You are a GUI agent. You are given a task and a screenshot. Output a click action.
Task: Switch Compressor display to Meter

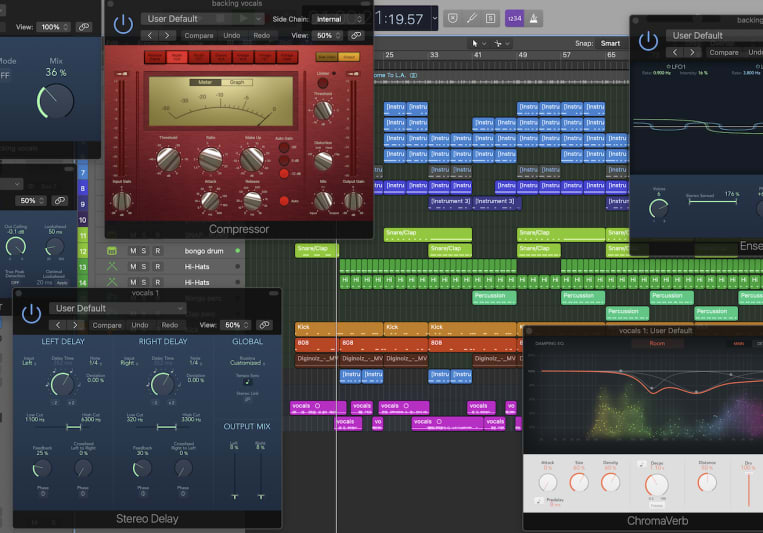[205, 82]
